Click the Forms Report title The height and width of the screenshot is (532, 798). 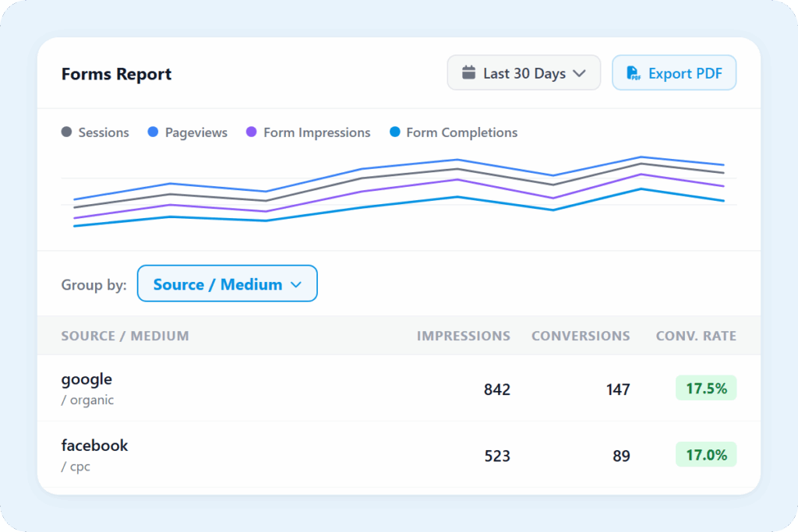[x=116, y=74]
